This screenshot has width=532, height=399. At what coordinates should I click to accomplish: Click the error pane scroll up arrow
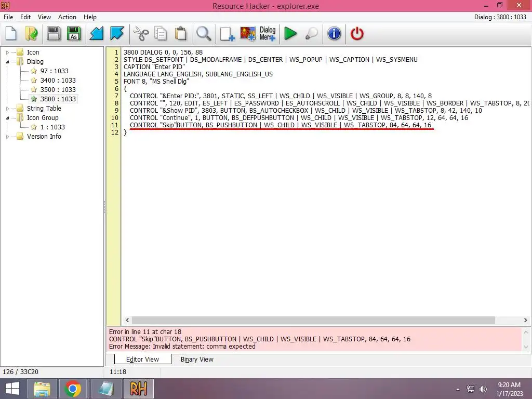coord(526,332)
